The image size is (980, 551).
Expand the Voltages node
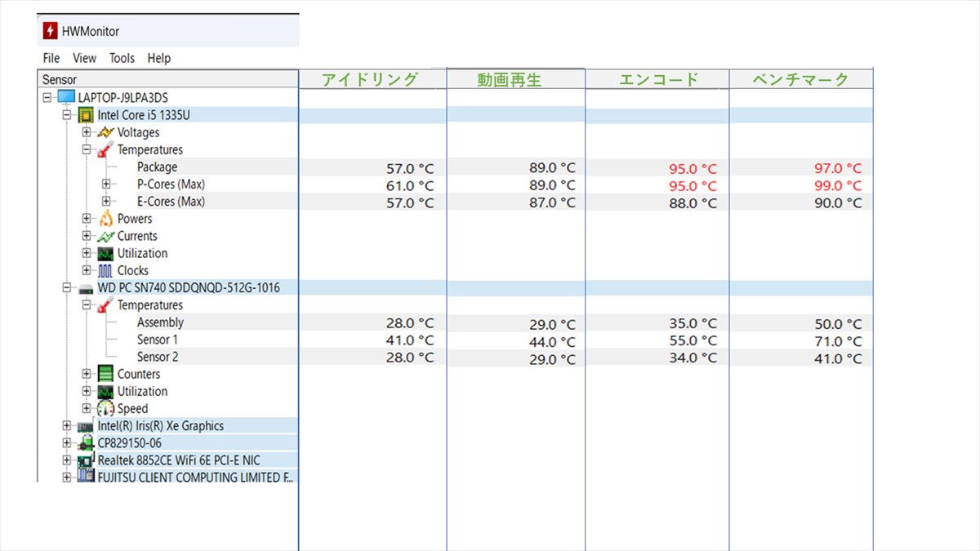pyautogui.click(x=87, y=132)
